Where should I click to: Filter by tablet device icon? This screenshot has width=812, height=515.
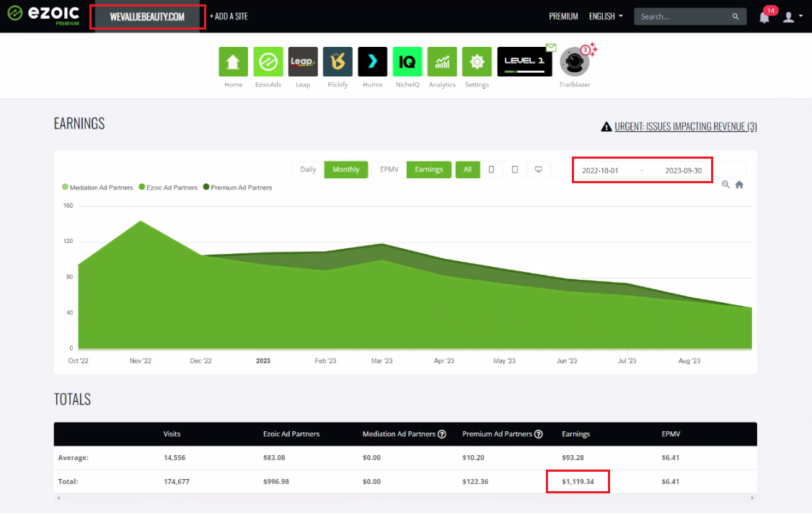point(514,170)
